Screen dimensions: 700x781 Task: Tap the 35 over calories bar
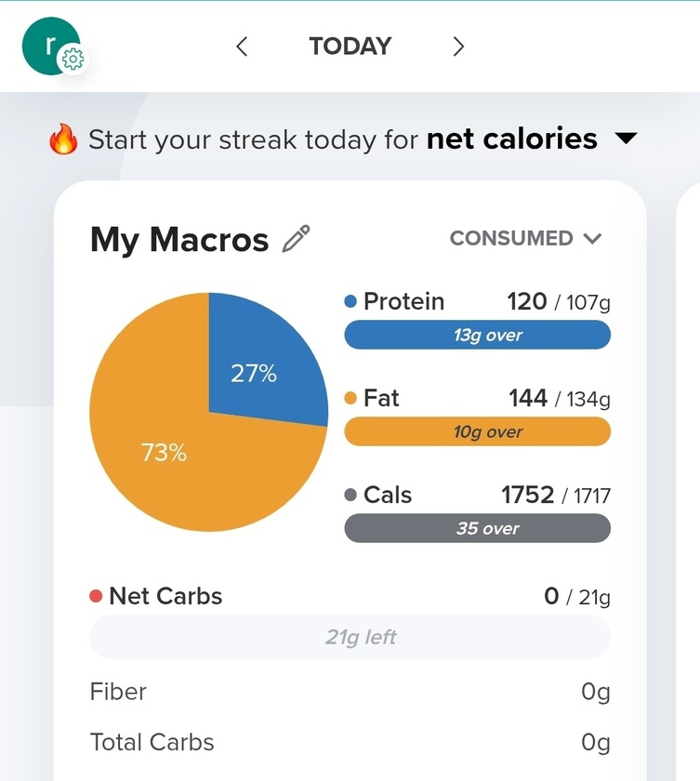click(478, 528)
